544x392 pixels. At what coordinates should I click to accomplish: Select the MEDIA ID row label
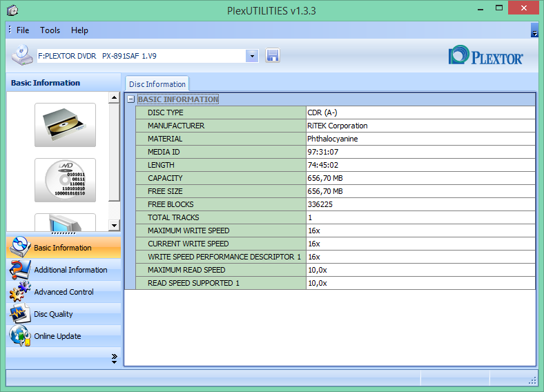pyautogui.click(x=164, y=152)
